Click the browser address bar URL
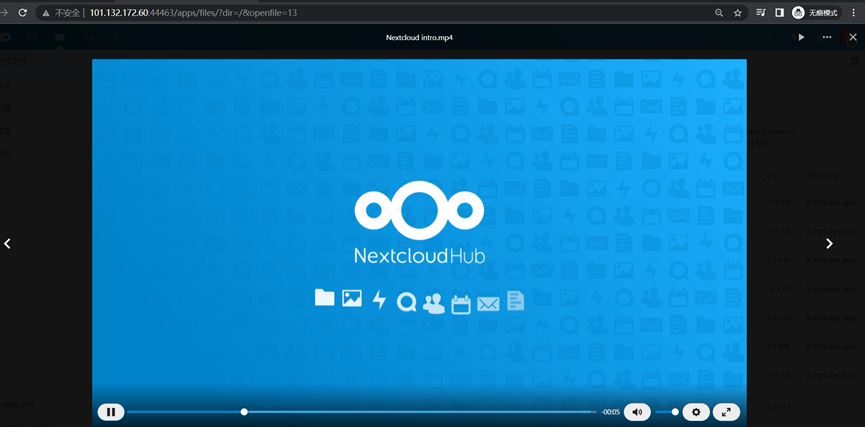 click(193, 13)
